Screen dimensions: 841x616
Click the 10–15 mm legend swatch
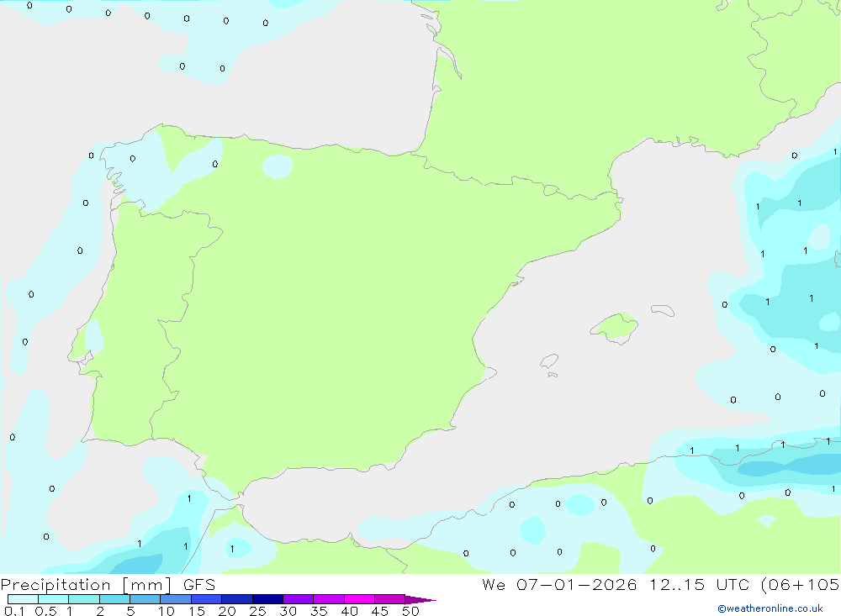click(x=176, y=599)
